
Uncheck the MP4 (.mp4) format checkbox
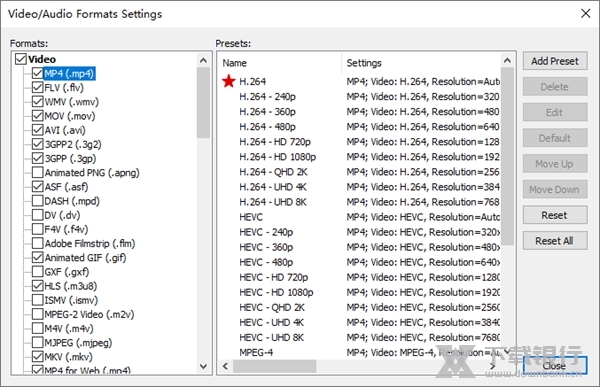point(38,73)
